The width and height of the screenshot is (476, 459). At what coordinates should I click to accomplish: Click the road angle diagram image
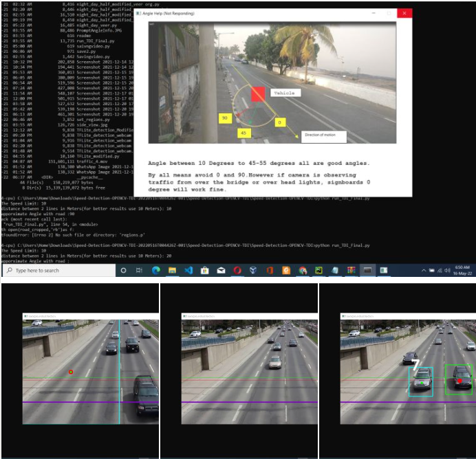point(272,82)
